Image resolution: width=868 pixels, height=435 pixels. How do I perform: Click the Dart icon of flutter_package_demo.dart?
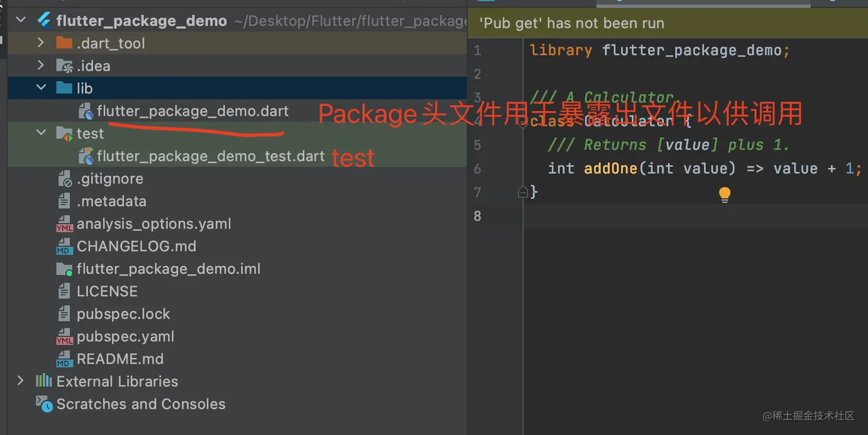click(x=86, y=111)
